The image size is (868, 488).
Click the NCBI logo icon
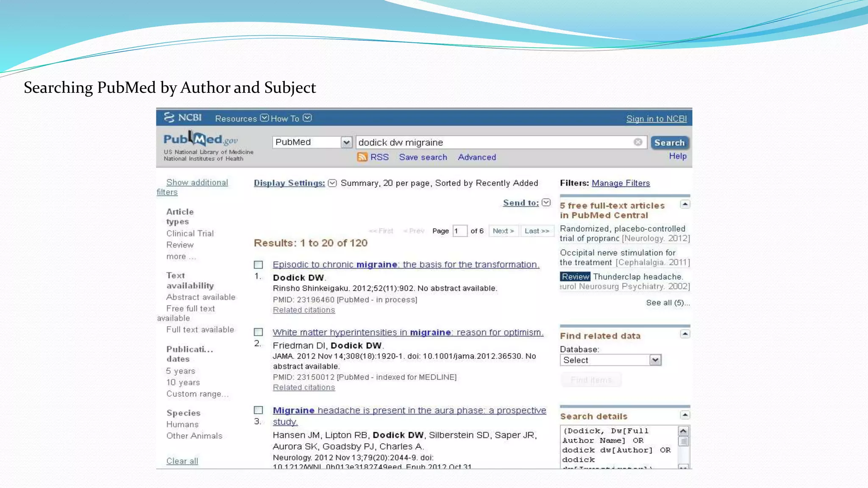[183, 117]
